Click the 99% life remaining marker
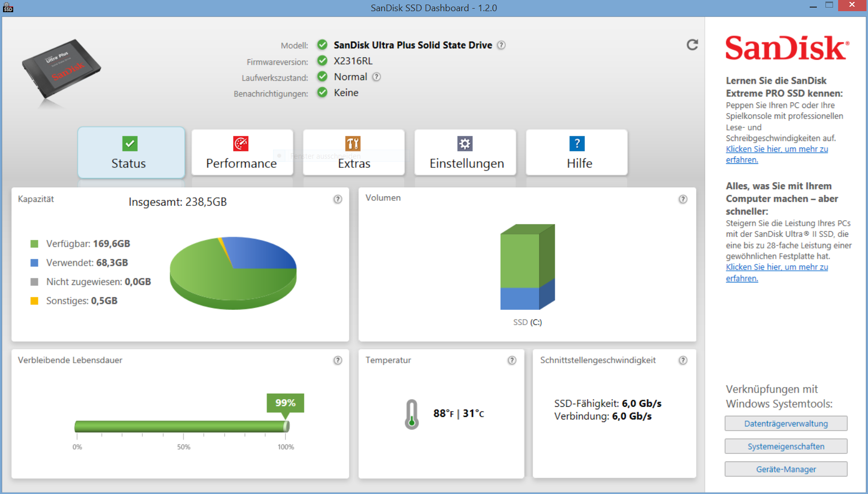868x494 pixels. click(285, 403)
